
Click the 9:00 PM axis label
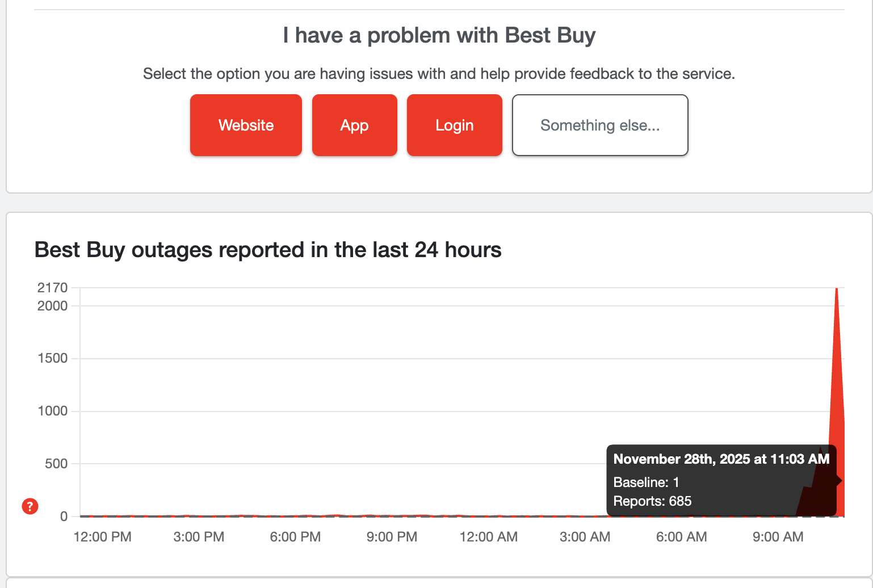392,536
